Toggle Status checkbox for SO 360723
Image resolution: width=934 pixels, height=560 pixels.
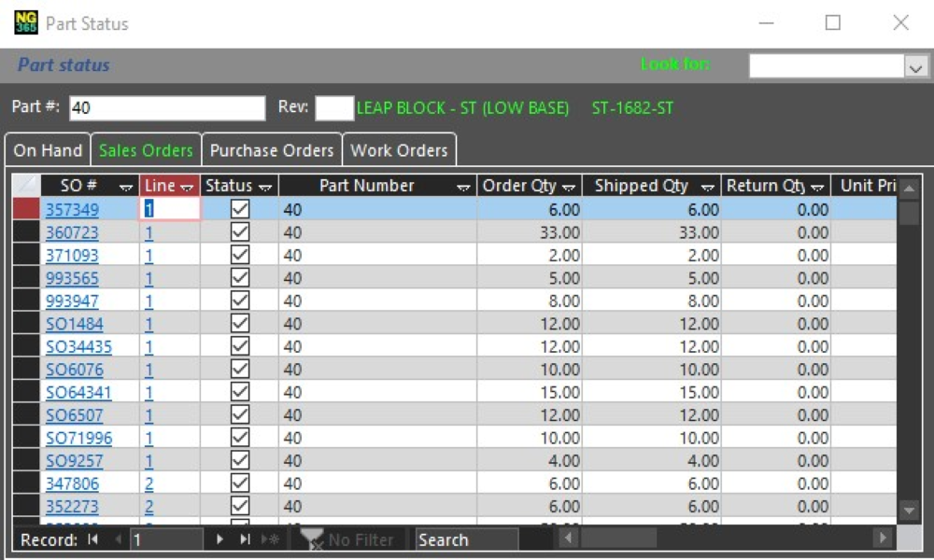[240, 232]
